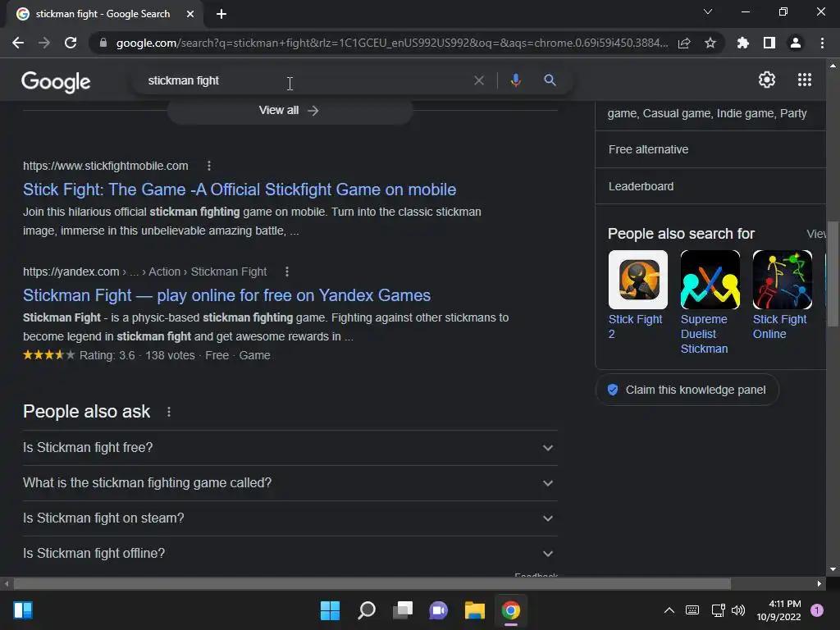
Task: Click Claim this knowledge panel
Action: pyautogui.click(x=687, y=390)
